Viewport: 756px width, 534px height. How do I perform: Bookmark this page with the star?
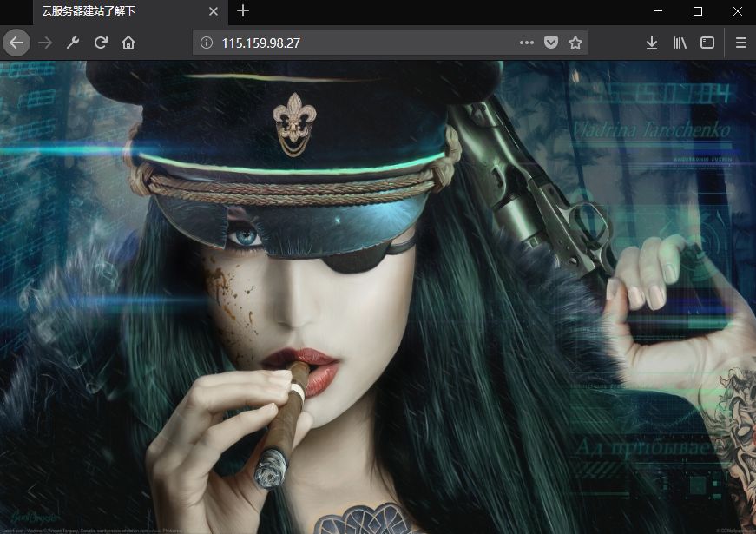click(x=575, y=43)
